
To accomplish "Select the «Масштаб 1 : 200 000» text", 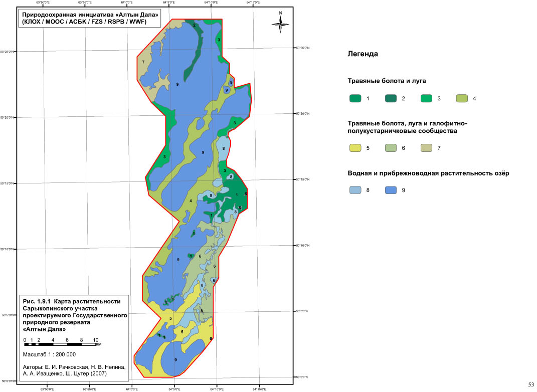I will [x=50, y=354].
